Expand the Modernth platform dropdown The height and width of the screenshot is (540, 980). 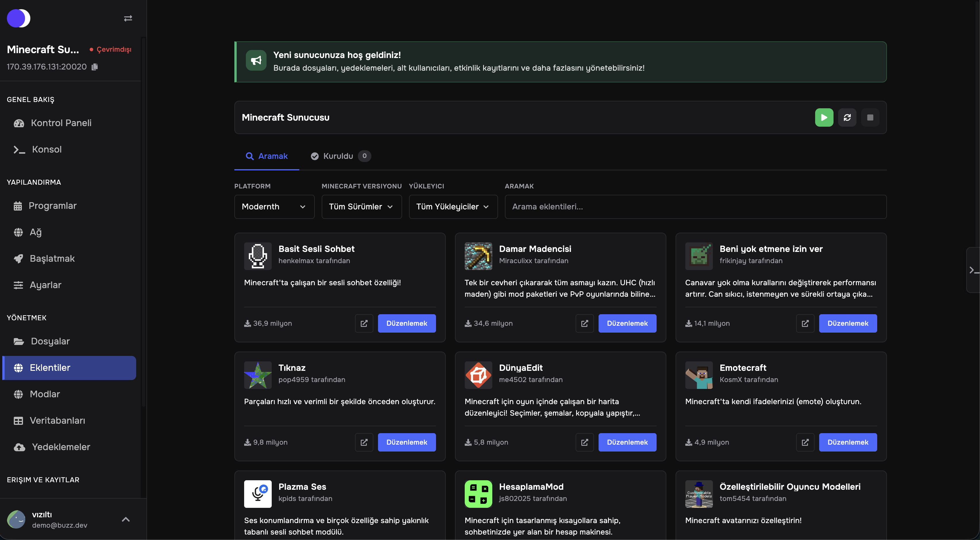coord(274,207)
